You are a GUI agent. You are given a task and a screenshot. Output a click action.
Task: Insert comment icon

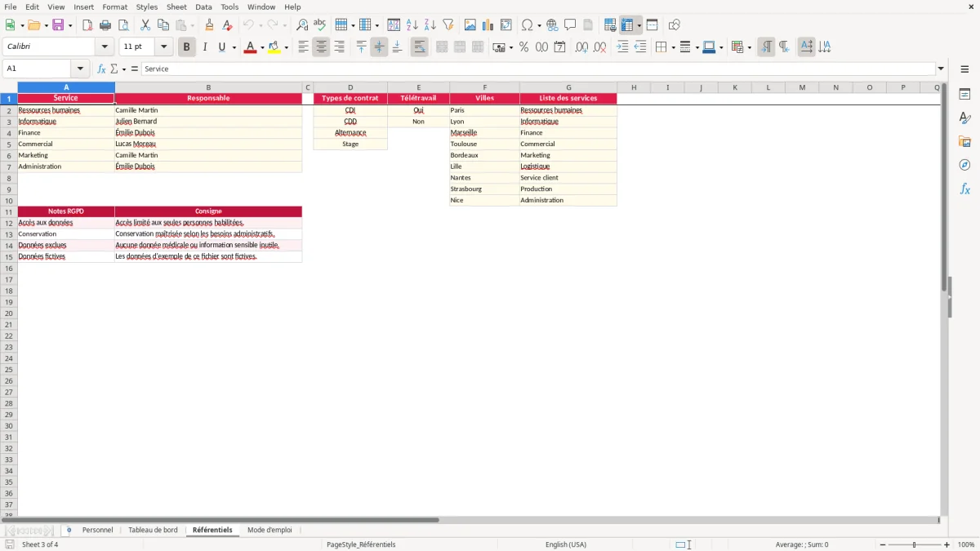[x=570, y=25]
